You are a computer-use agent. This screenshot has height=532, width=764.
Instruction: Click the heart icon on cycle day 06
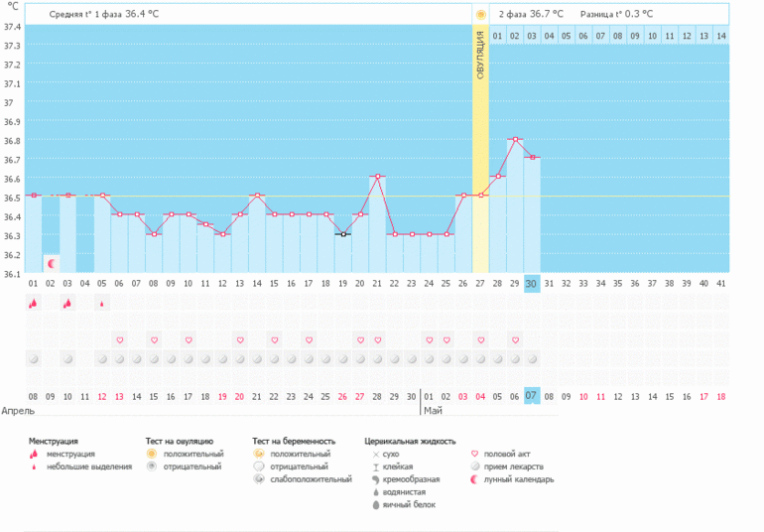119,340
